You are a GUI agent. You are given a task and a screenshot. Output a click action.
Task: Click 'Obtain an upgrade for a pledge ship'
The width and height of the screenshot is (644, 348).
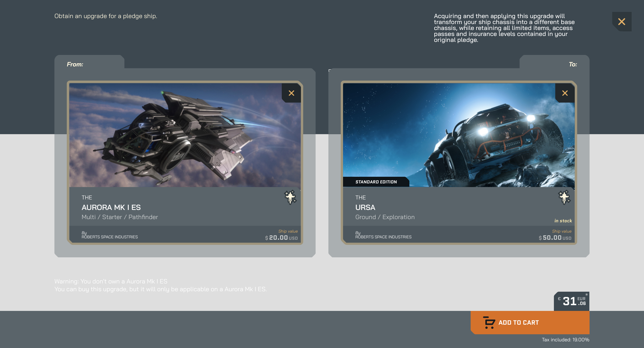[106, 16]
